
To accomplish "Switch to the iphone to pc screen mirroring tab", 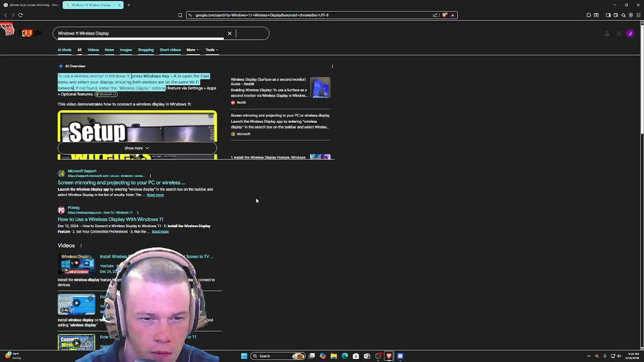I will tap(31, 5).
